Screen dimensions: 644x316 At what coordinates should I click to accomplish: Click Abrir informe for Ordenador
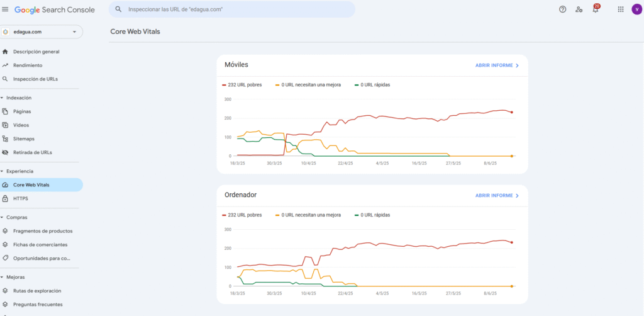click(x=497, y=196)
